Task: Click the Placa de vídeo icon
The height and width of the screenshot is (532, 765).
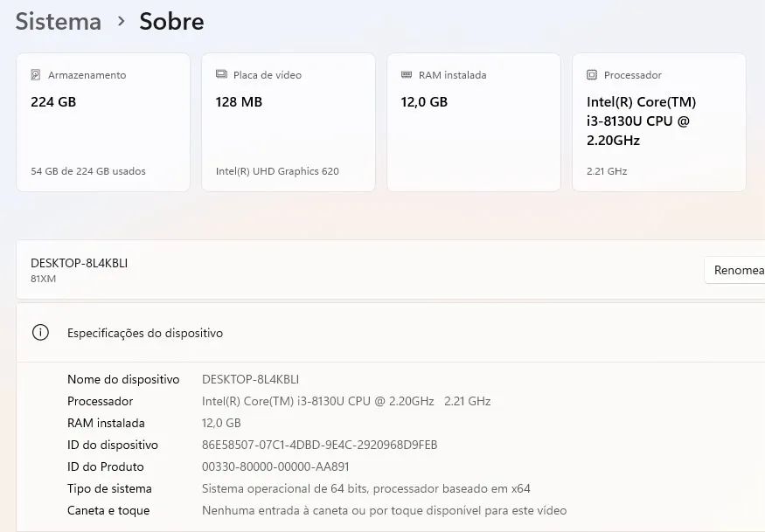Action: [221, 74]
